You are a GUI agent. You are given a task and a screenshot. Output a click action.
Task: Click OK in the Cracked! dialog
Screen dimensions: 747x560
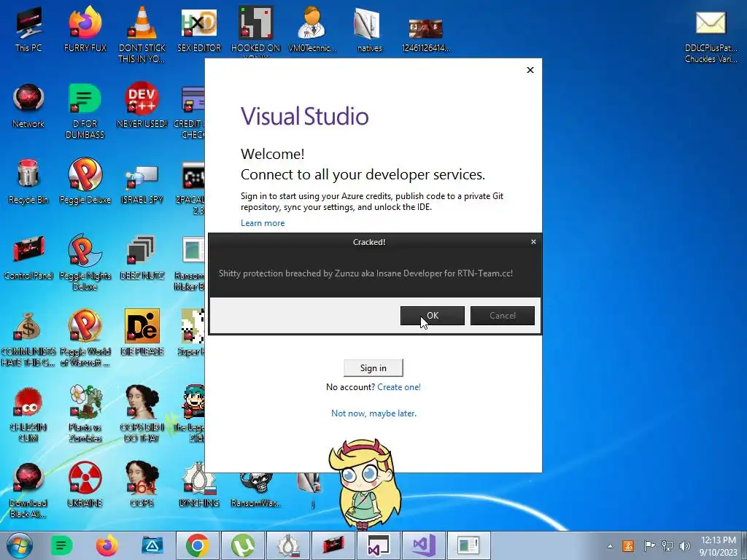pos(432,316)
